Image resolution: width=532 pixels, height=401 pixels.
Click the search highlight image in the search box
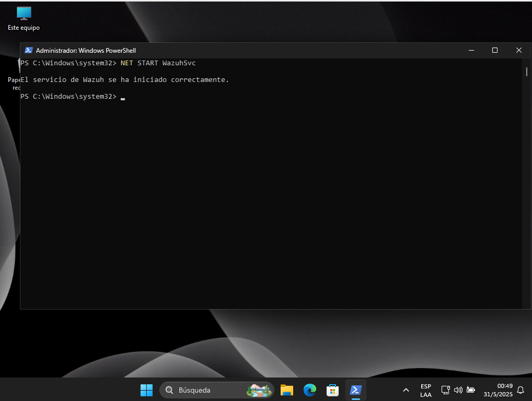coord(260,390)
